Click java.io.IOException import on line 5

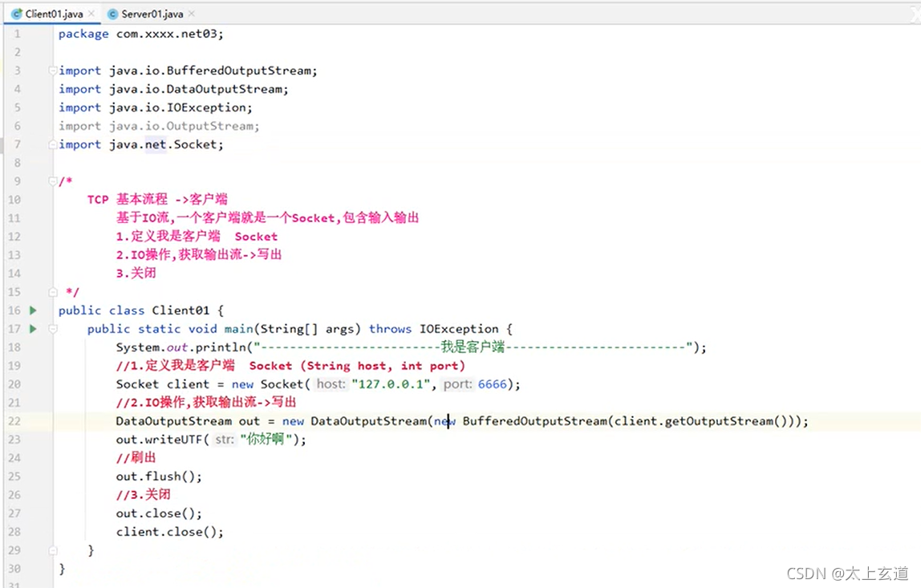181,107
